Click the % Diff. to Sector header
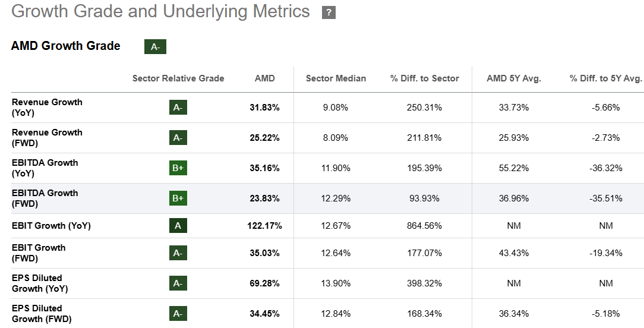644x328 pixels. click(x=424, y=78)
